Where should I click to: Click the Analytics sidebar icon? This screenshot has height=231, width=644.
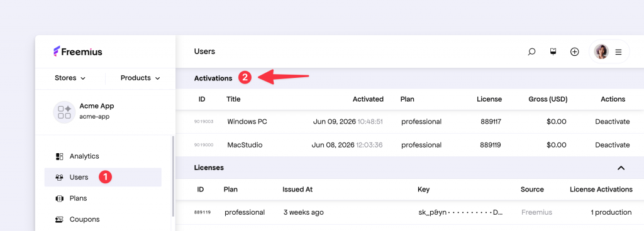coord(59,156)
